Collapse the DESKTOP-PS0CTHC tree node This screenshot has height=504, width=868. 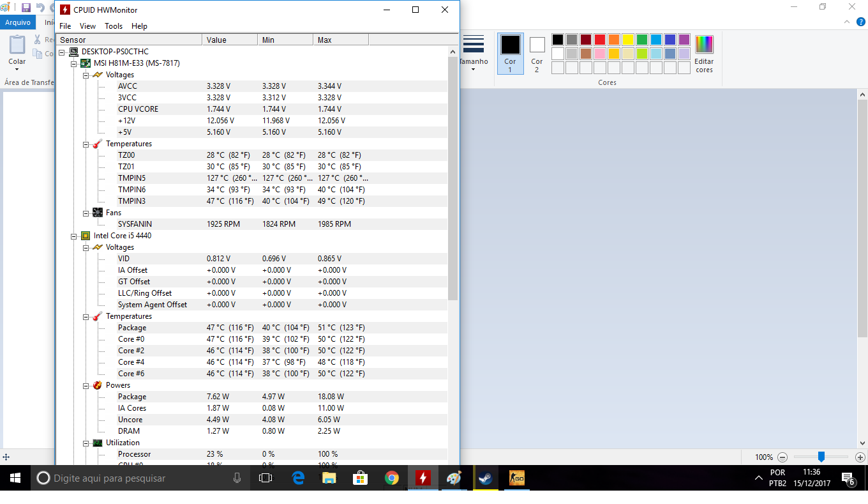point(62,52)
